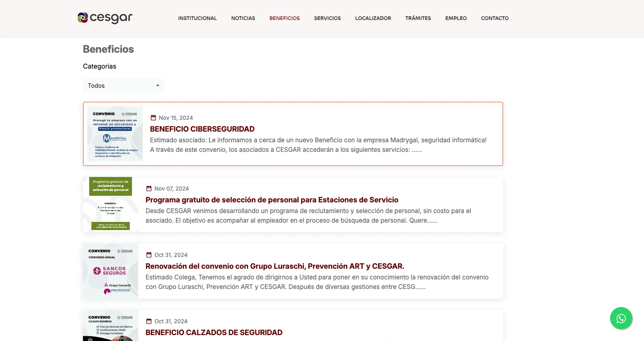
Task: Navigate to LOCALIZADOR
Action: pyautogui.click(x=373, y=18)
